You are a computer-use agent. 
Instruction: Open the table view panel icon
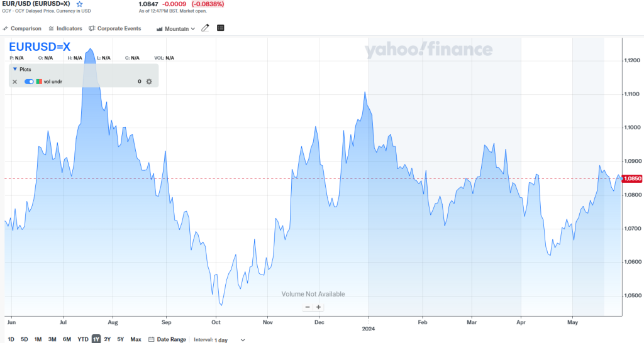220,28
